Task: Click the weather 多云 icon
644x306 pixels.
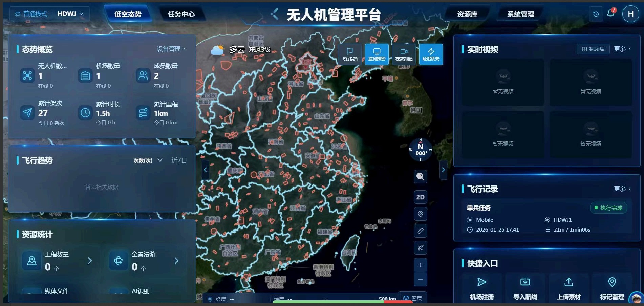Action: coord(217,50)
